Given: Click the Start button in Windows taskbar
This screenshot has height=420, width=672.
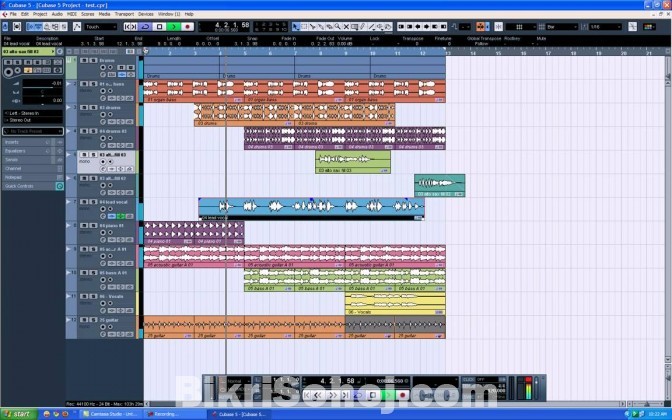Looking at the screenshot, I should (18, 414).
